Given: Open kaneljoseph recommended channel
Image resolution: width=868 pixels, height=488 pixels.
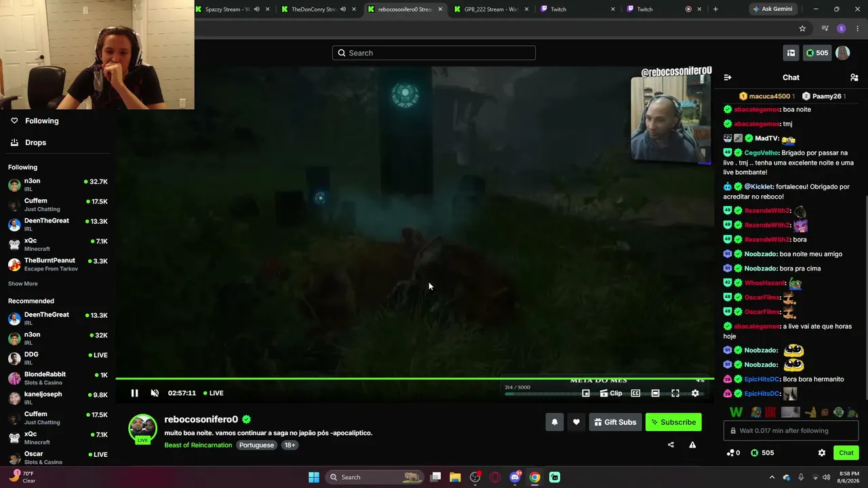Looking at the screenshot, I should [58, 397].
